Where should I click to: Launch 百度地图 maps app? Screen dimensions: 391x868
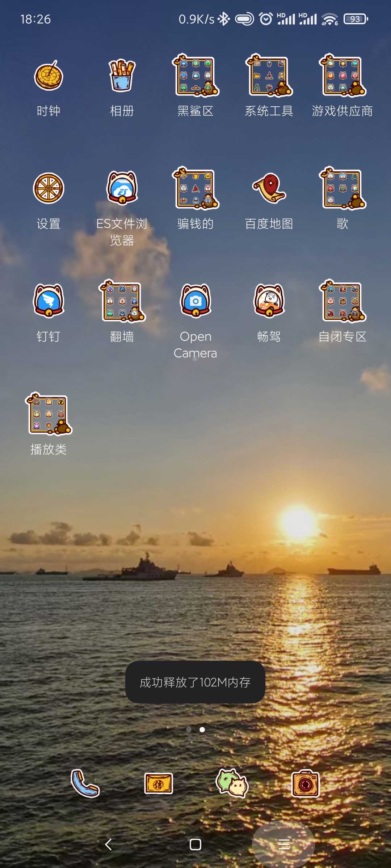pyautogui.click(x=269, y=188)
